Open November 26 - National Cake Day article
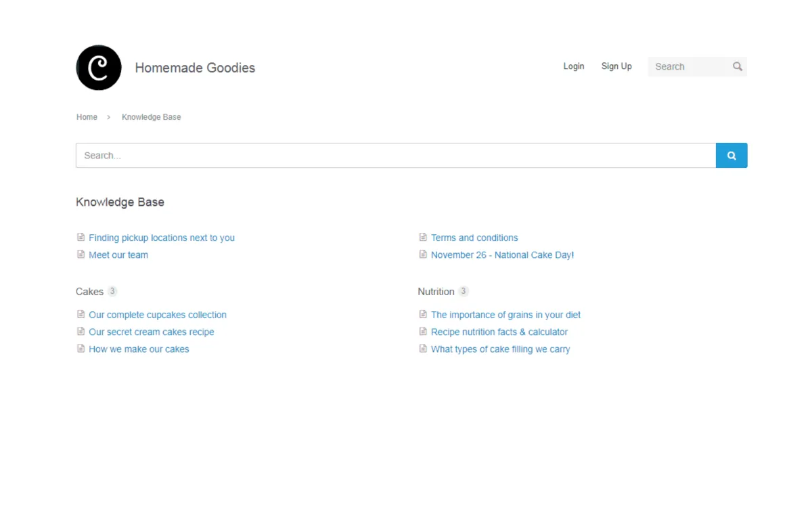812x511 pixels. click(x=502, y=255)
